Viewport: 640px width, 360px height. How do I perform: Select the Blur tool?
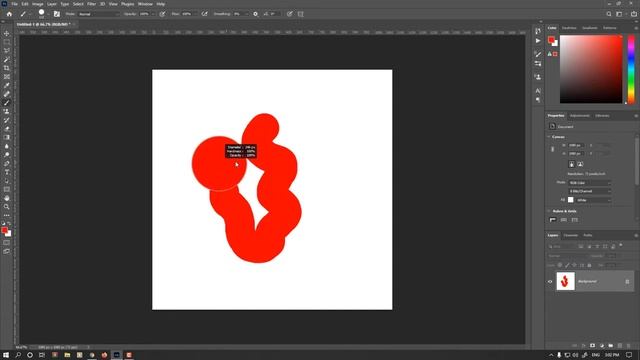click(7, 146)
